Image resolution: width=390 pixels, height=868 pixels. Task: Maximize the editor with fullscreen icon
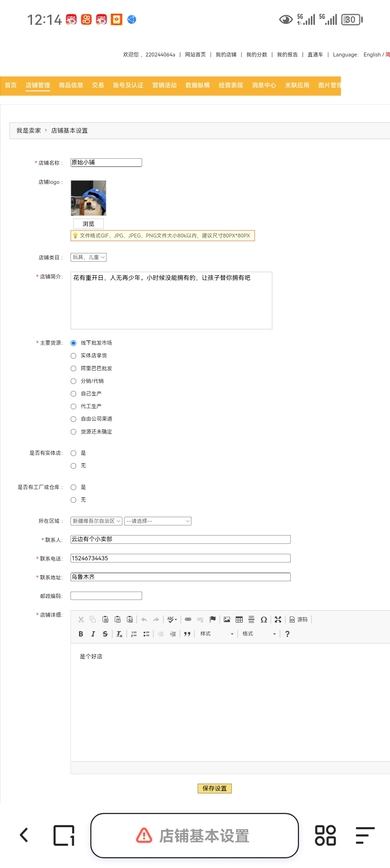tap(278, 619)
